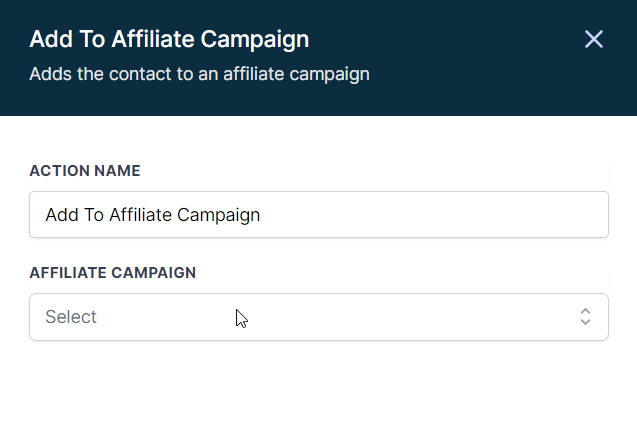Screen dimensions: 637x427
Task: Click the "Add To Affiliate Campaign" header title
Action: (169, 40)
